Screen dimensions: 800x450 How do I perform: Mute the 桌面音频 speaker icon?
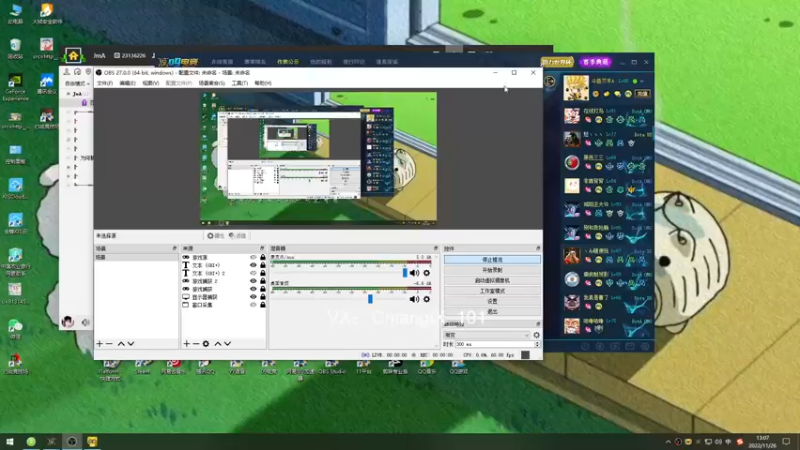tap(414, 299)
